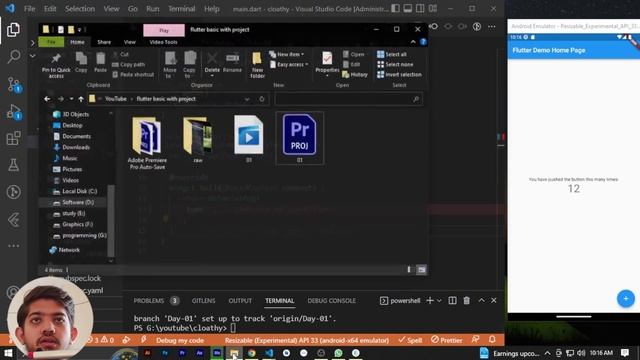The width and height of the screenshot is (640, 360).
Task: Switch File Explorer to large icons view toggle
Action: pyautogui.click(x=422, y=269)
